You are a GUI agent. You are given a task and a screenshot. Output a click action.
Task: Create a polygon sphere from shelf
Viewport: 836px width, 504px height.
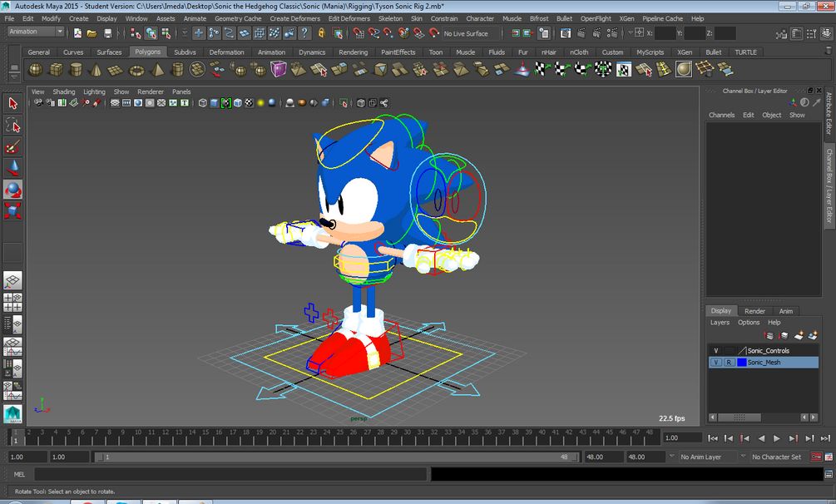(x=36, y=69)
